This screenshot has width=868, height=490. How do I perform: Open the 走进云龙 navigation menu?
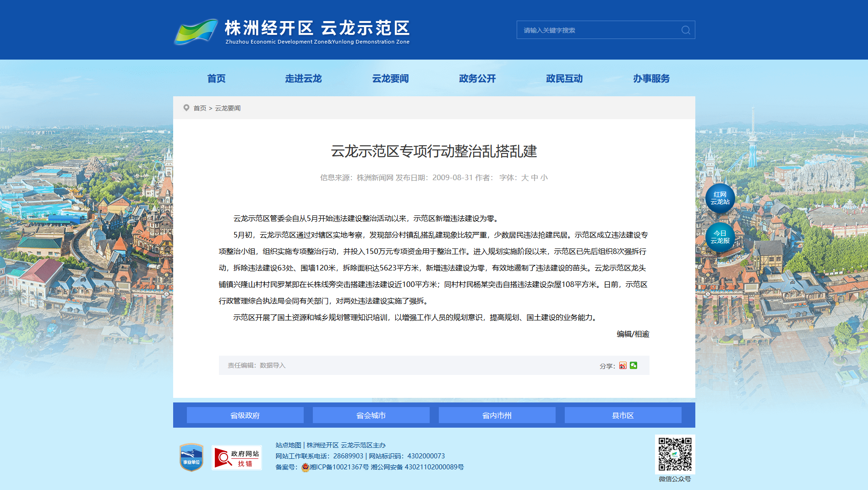coord(303,78)
